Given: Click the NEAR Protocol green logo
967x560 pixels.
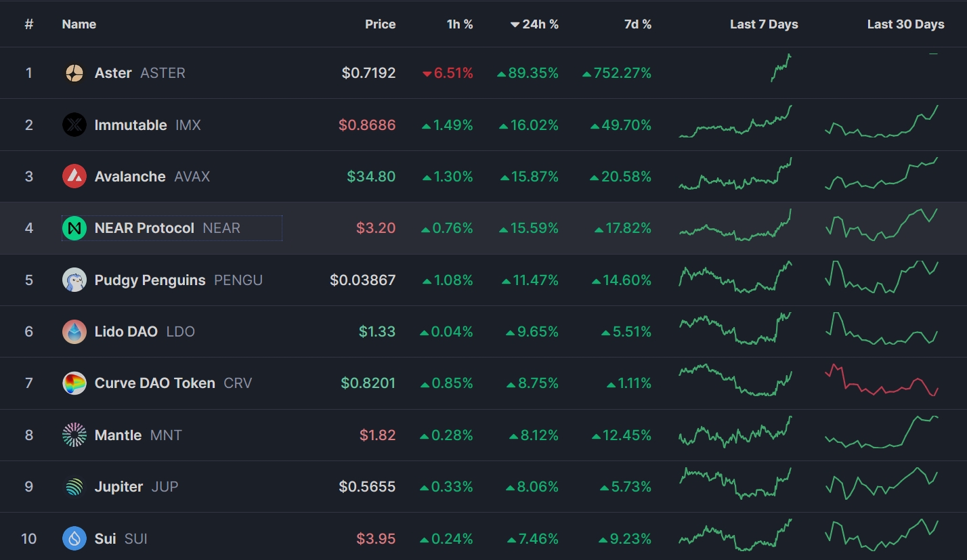Looking at the screenshot, I should click(x=74, y=228).
